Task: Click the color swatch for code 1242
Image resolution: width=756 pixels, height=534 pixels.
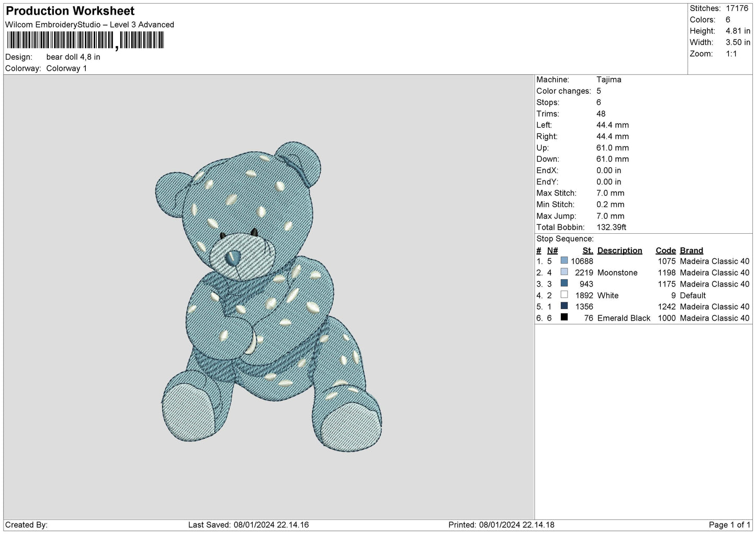Action: [564, 306]
